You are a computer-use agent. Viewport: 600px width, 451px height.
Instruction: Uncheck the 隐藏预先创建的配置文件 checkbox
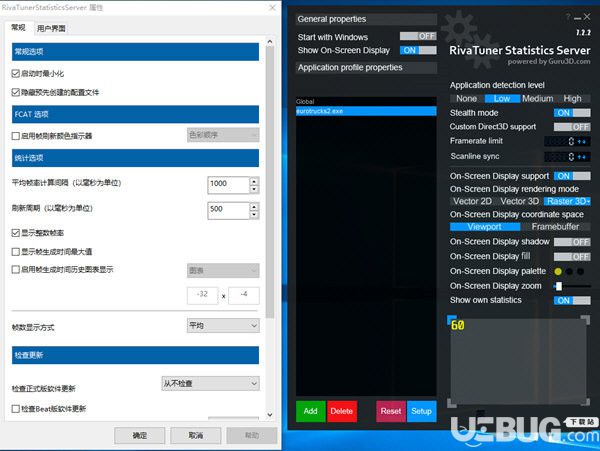(x=16, y=92)
